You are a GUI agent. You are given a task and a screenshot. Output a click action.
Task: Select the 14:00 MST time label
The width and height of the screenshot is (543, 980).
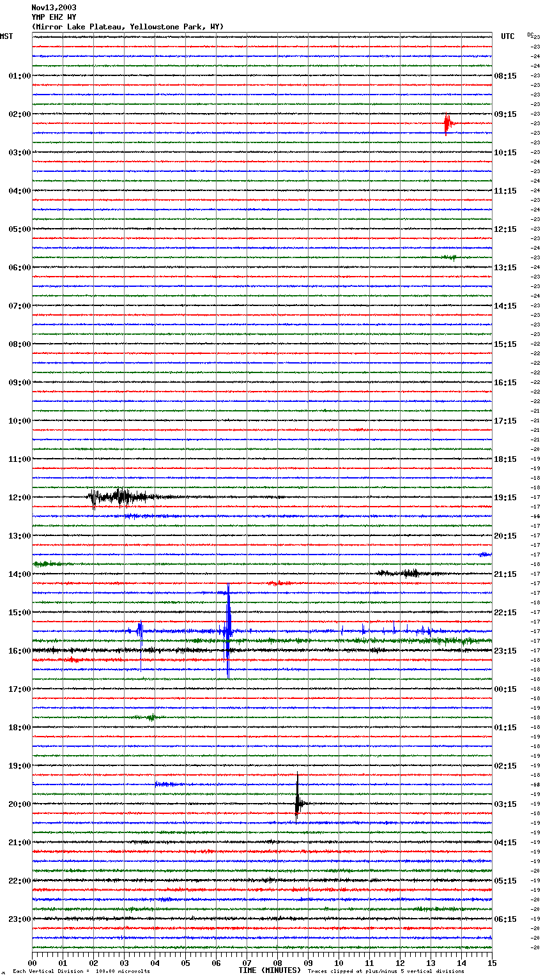click(x=20, y=574)
